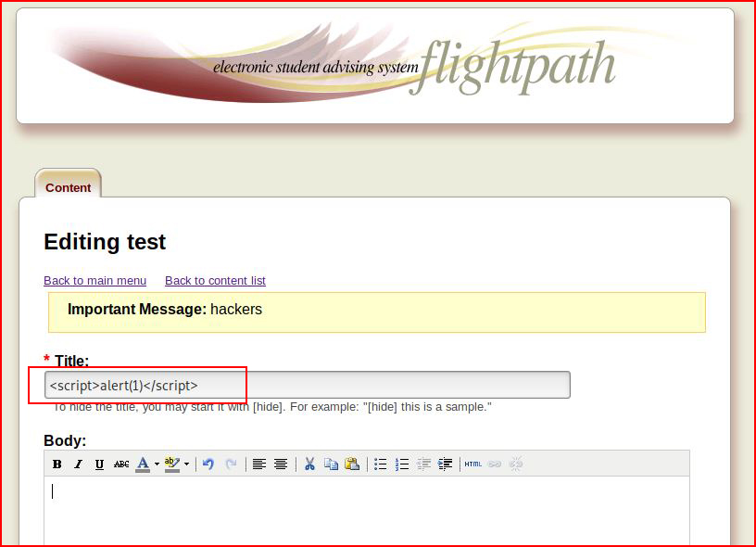
Task: Switch to the Content tab
Action: click(x=68, y=187)
